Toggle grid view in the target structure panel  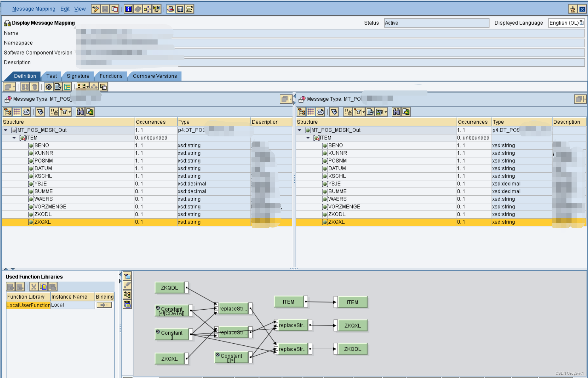pyautogui.click(x=311, y=111)
